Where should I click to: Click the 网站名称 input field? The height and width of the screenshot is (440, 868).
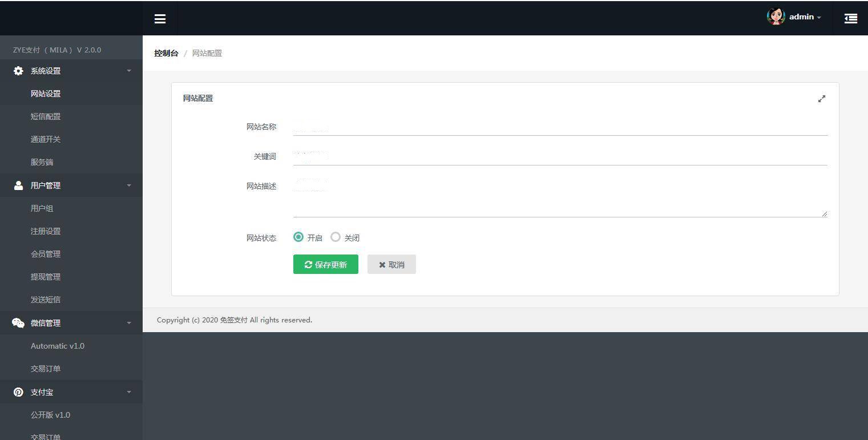[x=559, y=127]
